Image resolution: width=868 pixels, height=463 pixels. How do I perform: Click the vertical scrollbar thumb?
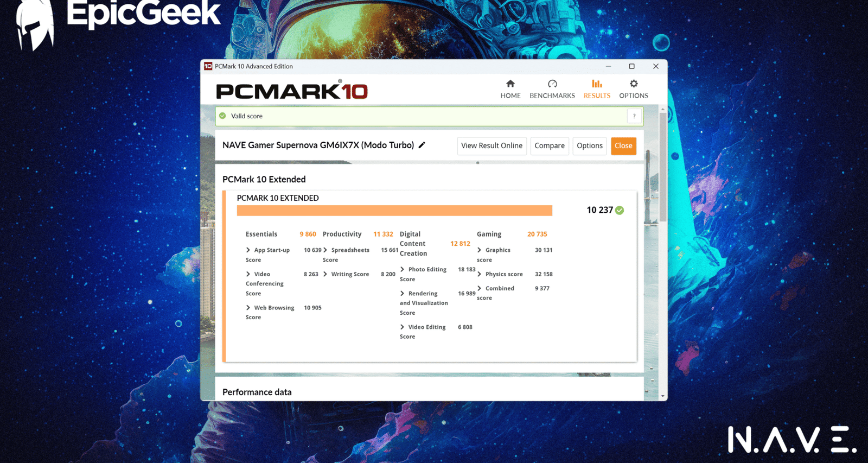[663, 167]
